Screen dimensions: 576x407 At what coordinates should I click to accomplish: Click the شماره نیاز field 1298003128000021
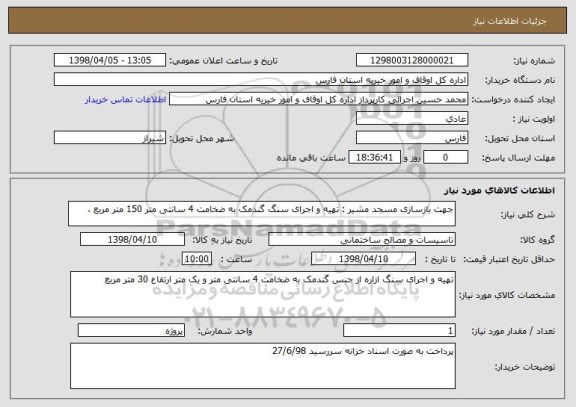412,60
